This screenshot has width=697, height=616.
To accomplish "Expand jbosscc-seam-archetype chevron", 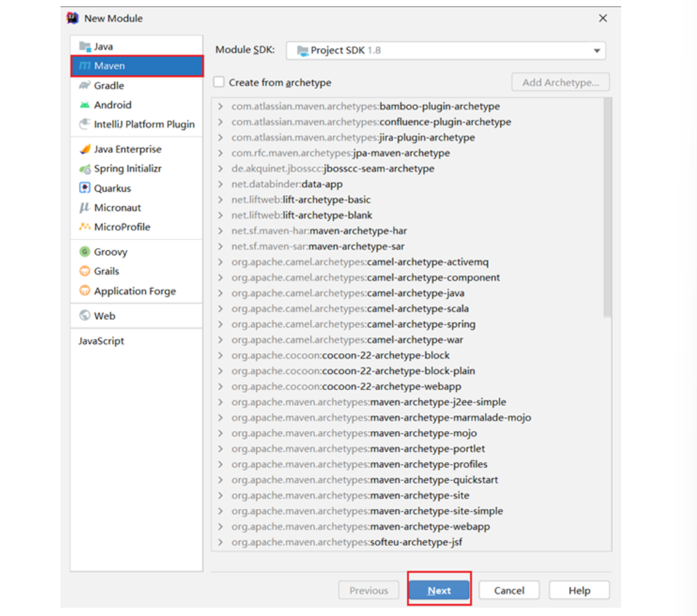I will click(x=221, y=168).
